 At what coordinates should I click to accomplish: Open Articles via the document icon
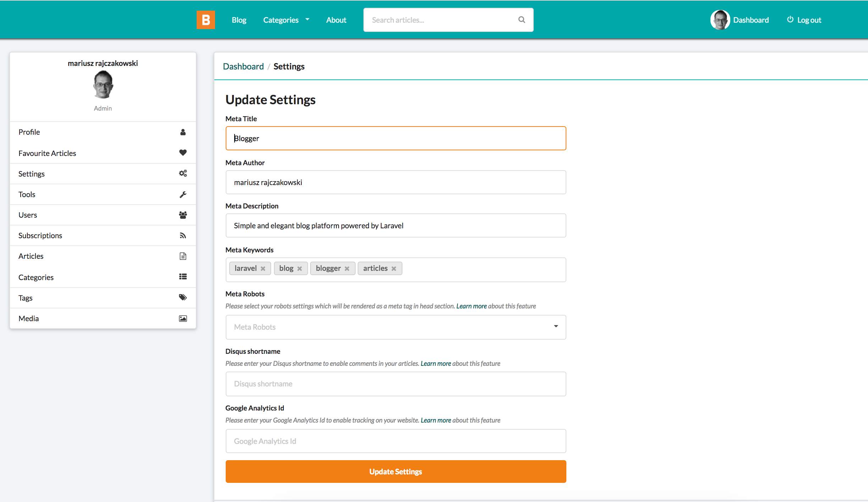(x=183, y=256)
